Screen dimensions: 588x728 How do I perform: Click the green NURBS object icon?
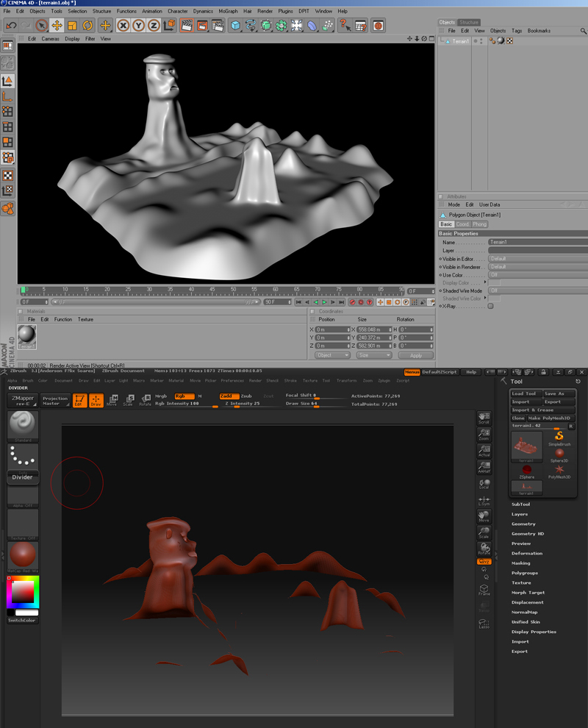(266, 25)
